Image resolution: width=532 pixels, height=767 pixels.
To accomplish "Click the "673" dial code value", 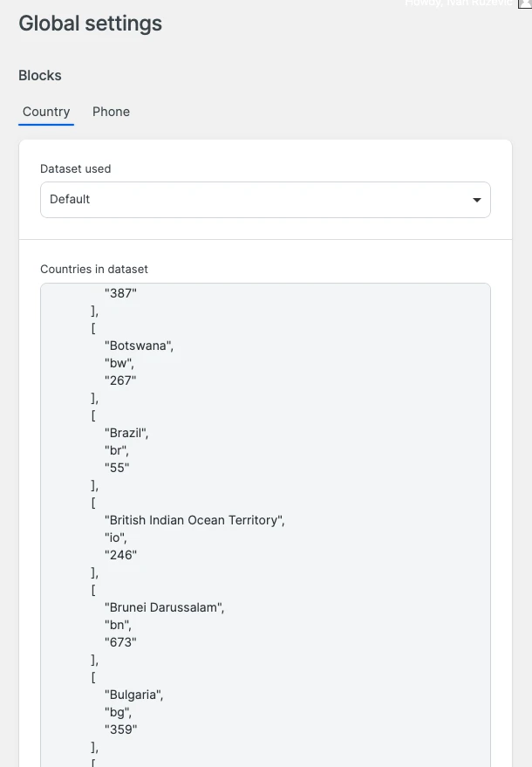I will tap(120, 642).
